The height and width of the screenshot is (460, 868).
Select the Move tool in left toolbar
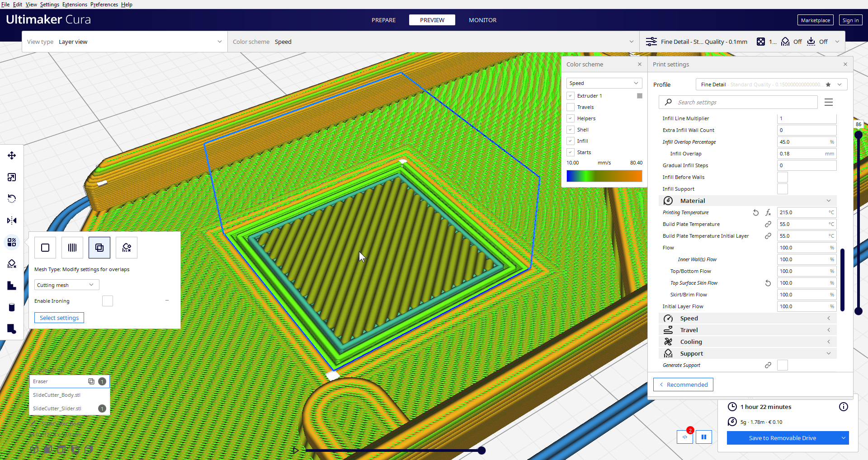(12, 155)
